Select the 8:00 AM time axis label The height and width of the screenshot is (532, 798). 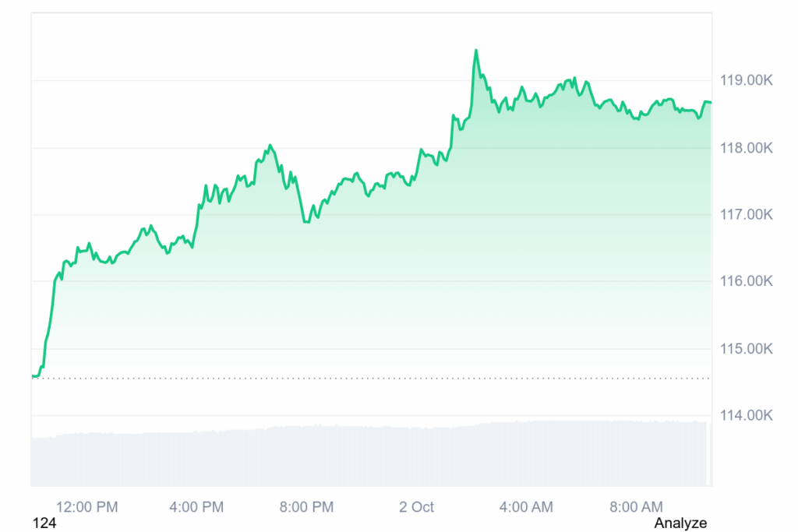tap(636, 507)
